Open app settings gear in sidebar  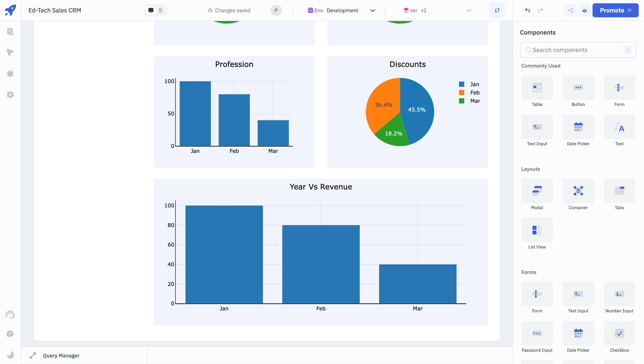click(x=10, y=94)
